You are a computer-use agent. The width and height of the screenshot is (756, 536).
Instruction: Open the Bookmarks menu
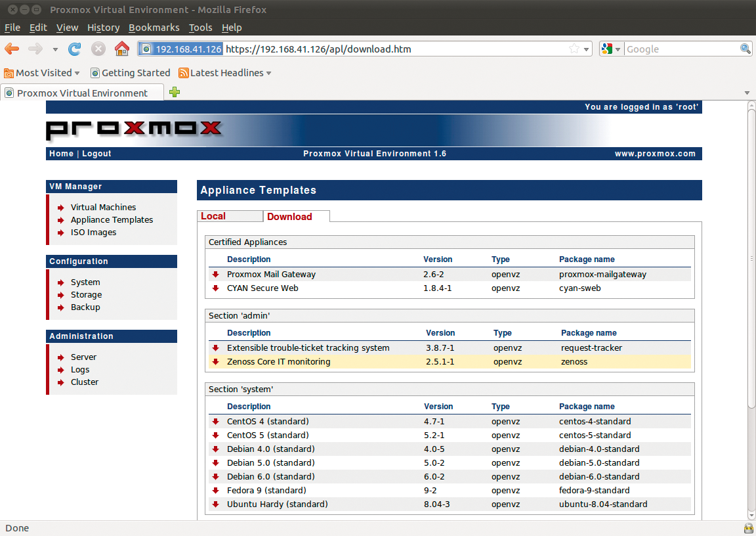coord(154,28)
